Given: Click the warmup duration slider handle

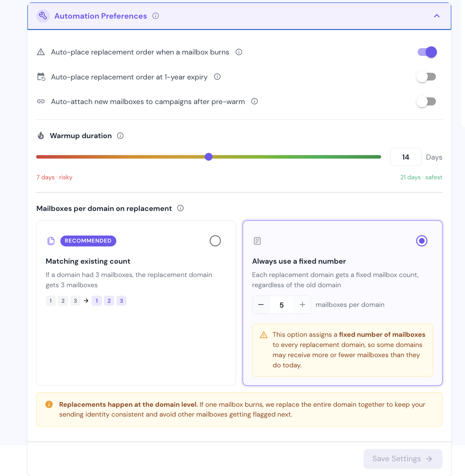Looking at the screenshot, I should click(x=209, y=157).
